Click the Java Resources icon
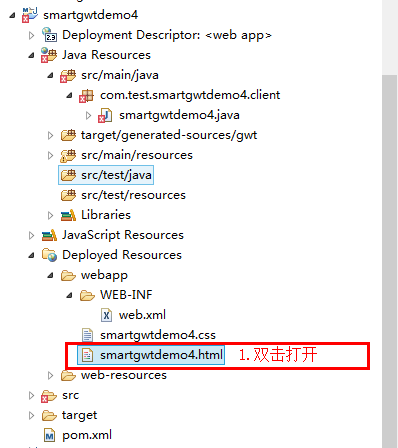The height and width of the screenshot is (448, 398). coord(49,55)
